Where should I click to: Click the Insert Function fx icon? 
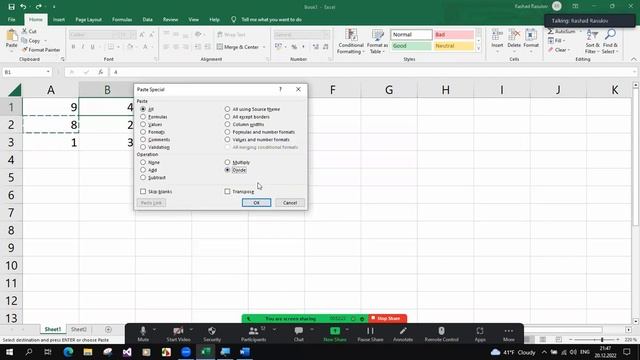click(100, 72)
